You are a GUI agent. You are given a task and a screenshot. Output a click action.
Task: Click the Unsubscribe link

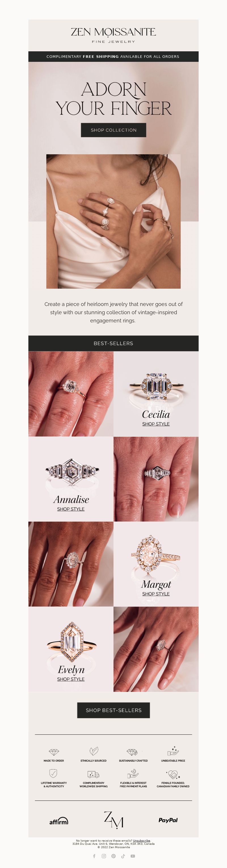[x=142, y=841]
